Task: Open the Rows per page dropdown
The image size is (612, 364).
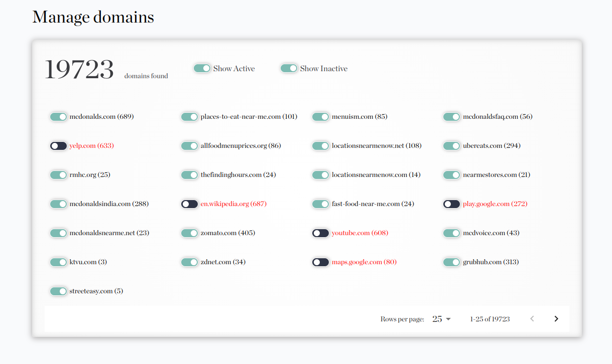Action: click(x=441, y=319)
